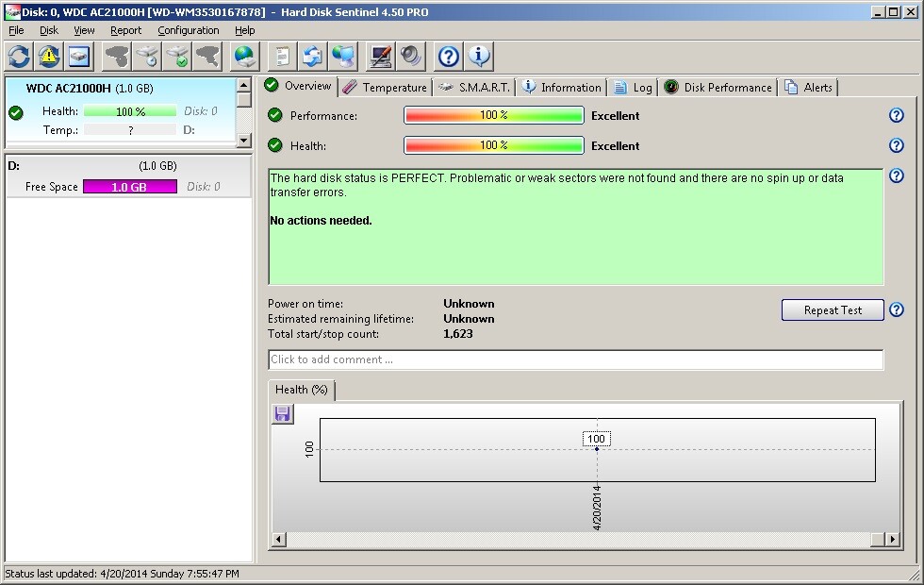Switch to the Disk Performance tab

click(x=718, y=87)
